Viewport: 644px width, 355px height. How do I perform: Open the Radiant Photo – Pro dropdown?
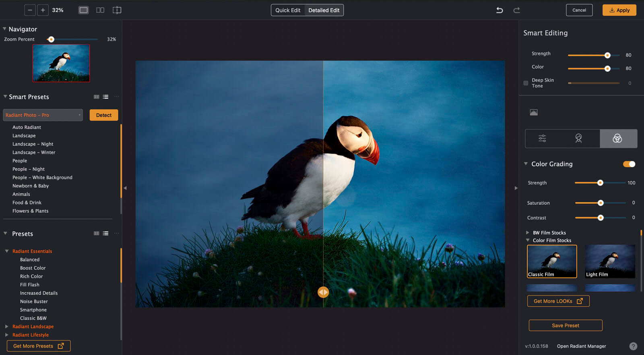pos(43,115)
